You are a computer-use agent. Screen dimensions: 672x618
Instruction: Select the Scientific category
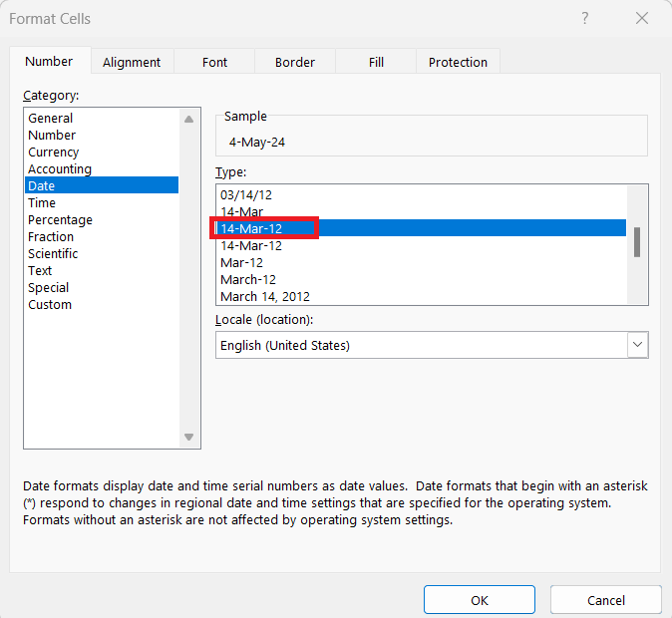(x=102, y=253)
